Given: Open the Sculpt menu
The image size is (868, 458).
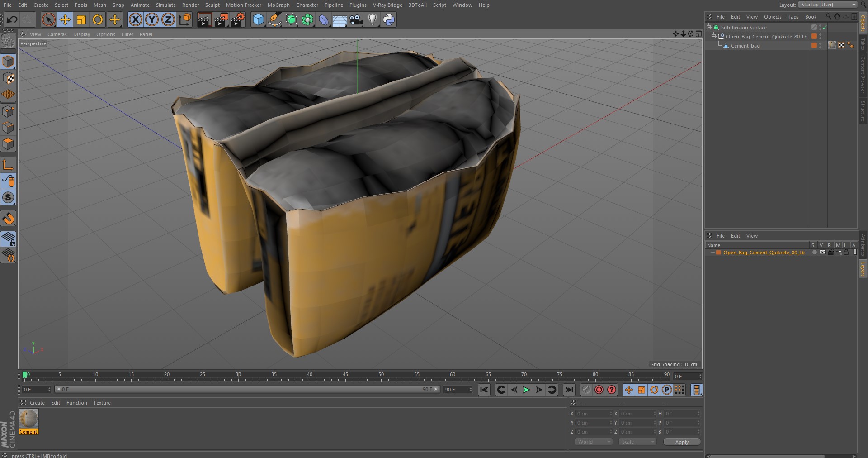Looking at the screenshot, I should (212, 5).
